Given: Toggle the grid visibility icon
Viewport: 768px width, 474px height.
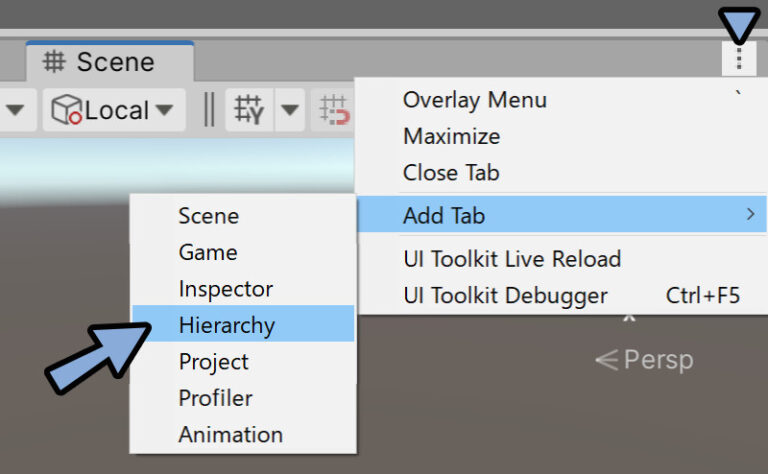Looking at the screenshot, I should (249, 110).
